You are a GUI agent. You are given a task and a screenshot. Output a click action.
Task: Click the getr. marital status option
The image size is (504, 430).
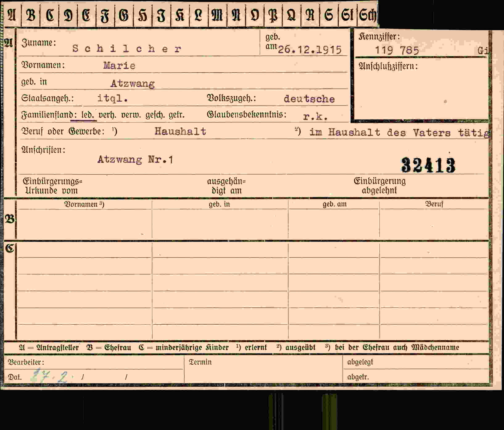point(177,115)
